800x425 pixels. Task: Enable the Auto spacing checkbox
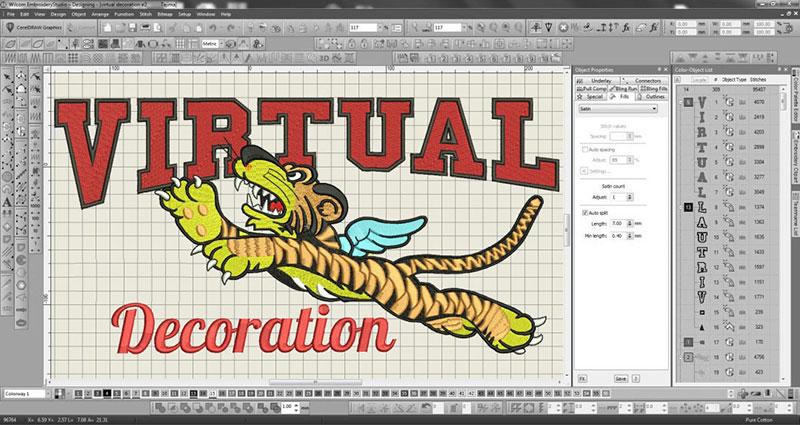(583, 149)
